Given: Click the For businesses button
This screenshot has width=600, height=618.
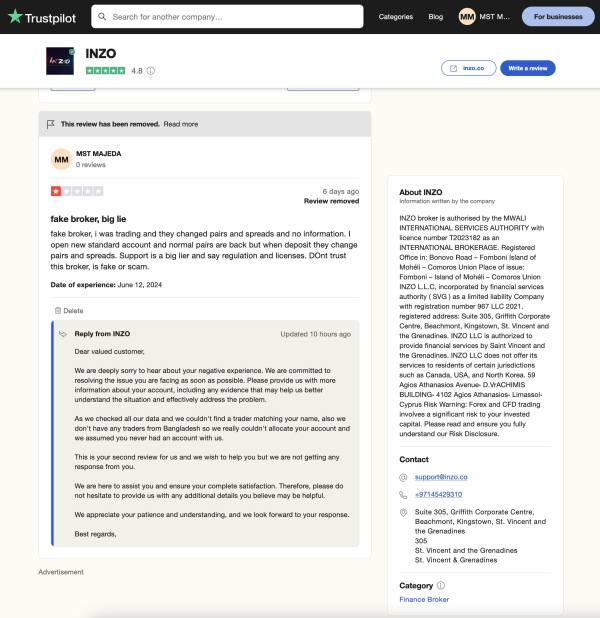Looking at the screenshot, I should coord(558,17).
